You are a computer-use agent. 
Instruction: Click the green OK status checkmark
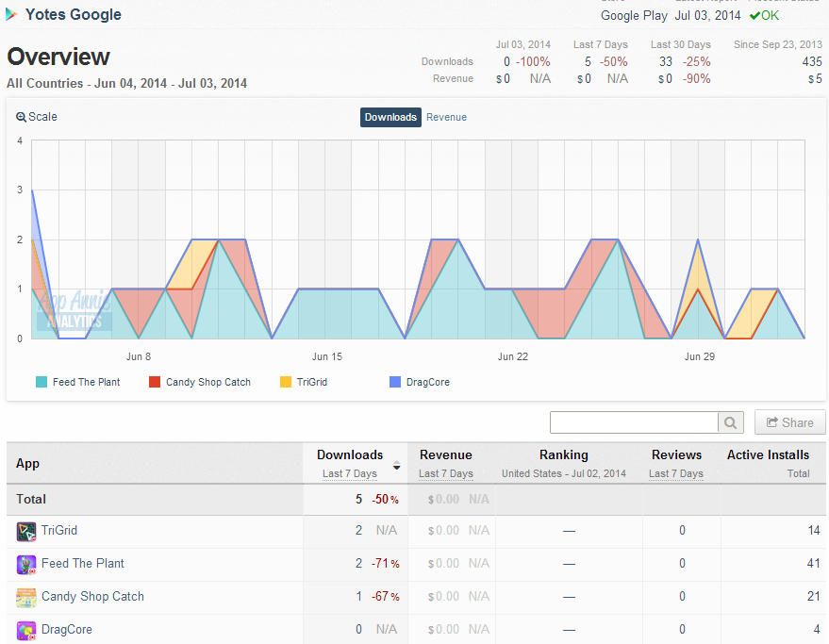click(755, 16)
